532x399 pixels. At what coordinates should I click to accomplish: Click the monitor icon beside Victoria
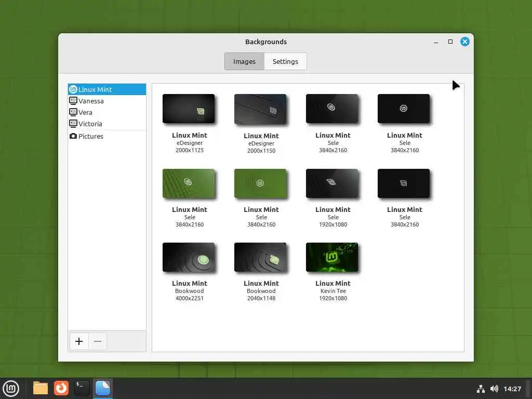[x=73, y=124]
